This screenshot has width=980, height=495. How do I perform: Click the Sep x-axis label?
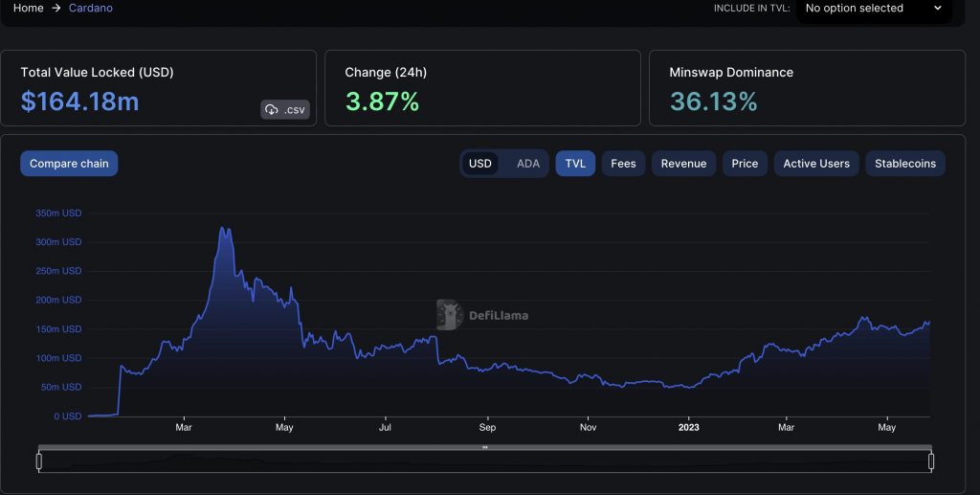coord(487,427)
